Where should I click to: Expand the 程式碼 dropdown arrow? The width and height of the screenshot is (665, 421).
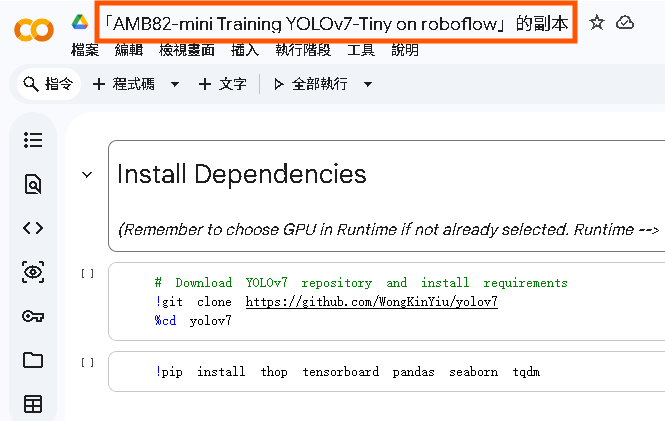[175, 84]
